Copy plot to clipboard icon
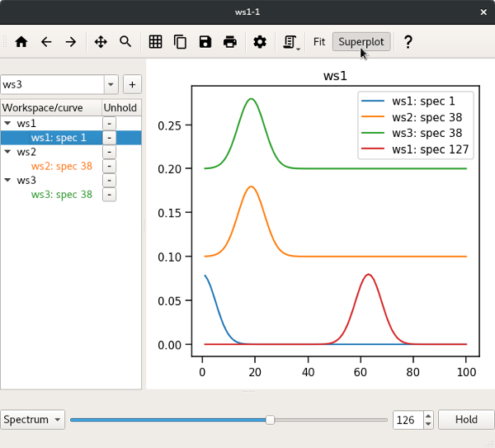This screenshot has height=448, width=495. (180, 42)
